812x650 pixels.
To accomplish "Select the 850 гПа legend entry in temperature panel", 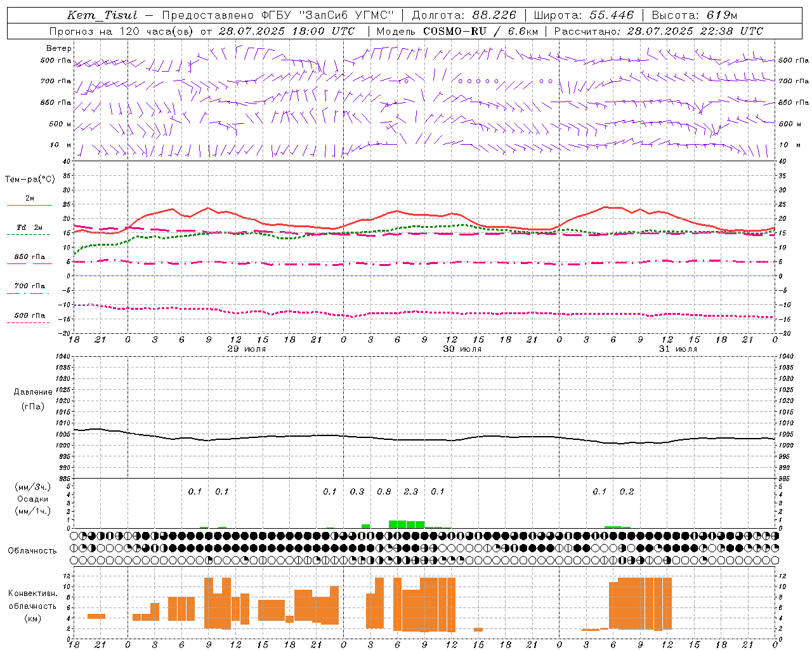I will click(29, 257).
